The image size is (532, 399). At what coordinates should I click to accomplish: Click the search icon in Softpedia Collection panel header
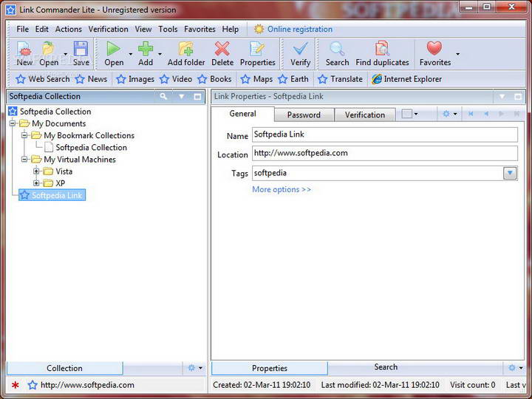click(x=163, y=96)
